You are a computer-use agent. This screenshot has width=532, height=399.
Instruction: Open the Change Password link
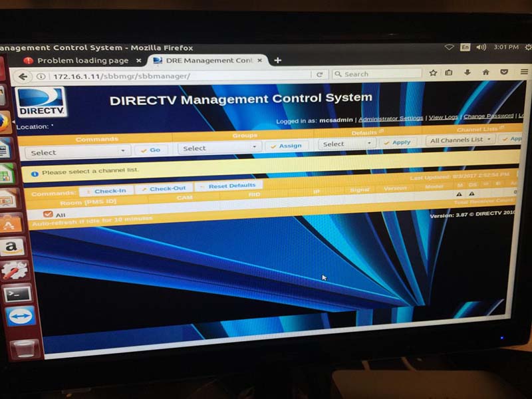(488, 116)
